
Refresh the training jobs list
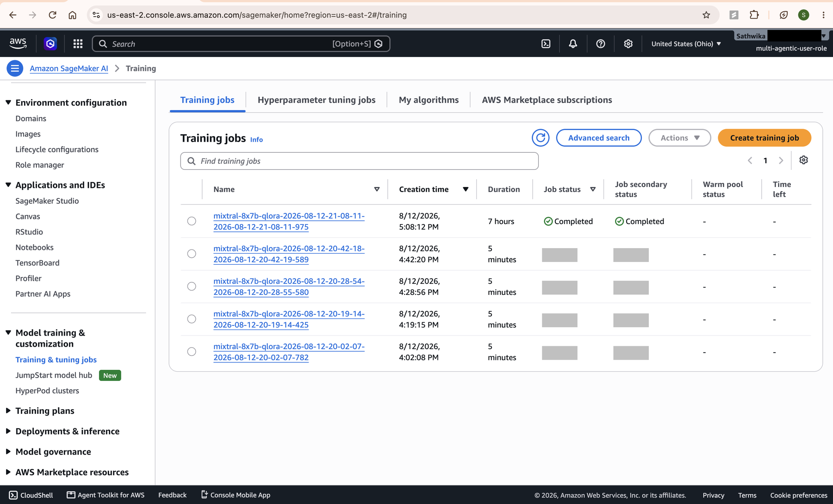point(541,138)
